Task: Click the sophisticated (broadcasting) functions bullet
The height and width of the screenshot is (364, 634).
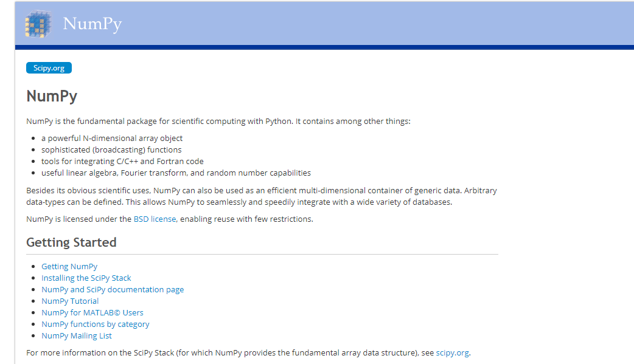Action: tap(111, 149)
